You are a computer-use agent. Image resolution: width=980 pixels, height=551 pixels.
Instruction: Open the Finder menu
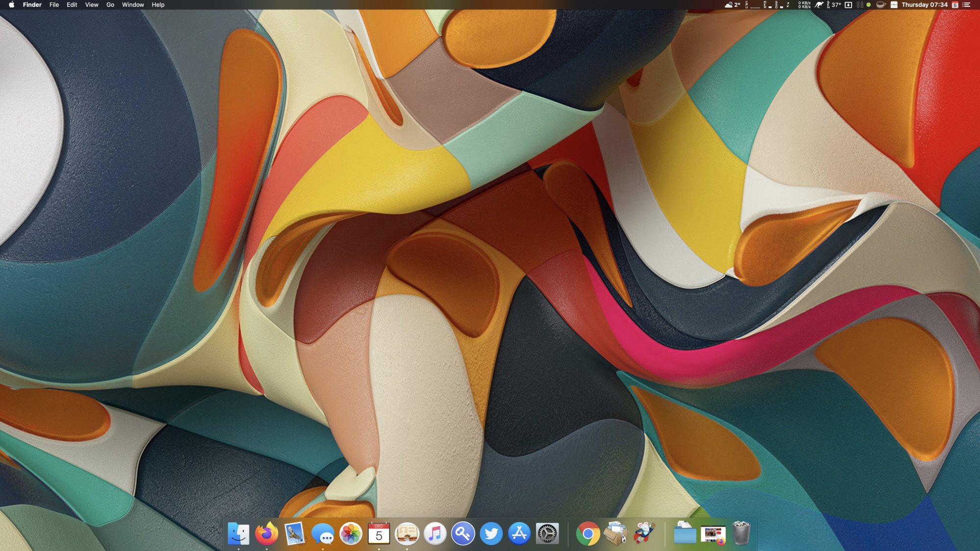point(32,5)
